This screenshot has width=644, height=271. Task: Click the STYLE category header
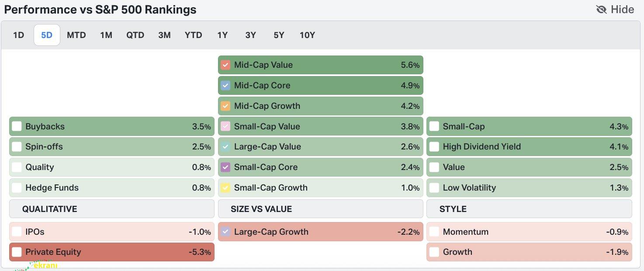(x=453, y=209)
